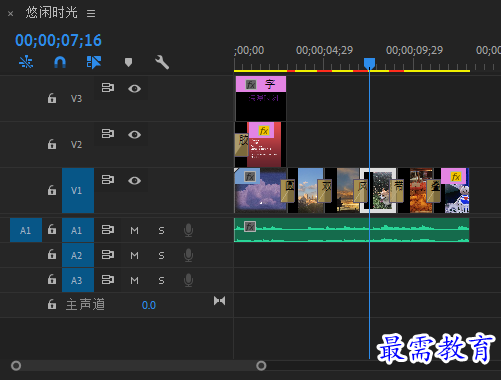This screenshot has width=501, height=380.
Task: Solo audio track A2
Action: click(161, 256)
